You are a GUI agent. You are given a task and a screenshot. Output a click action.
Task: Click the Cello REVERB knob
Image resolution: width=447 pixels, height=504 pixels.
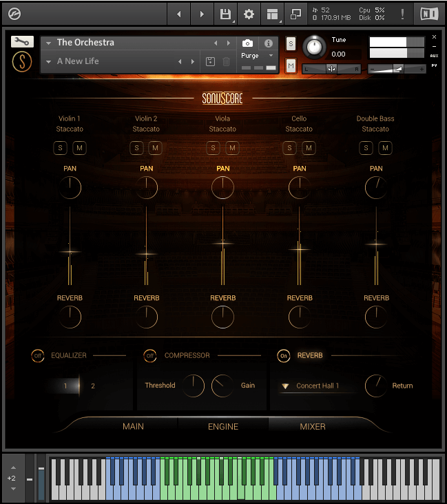pyautogui.click(x=300, y=317)
